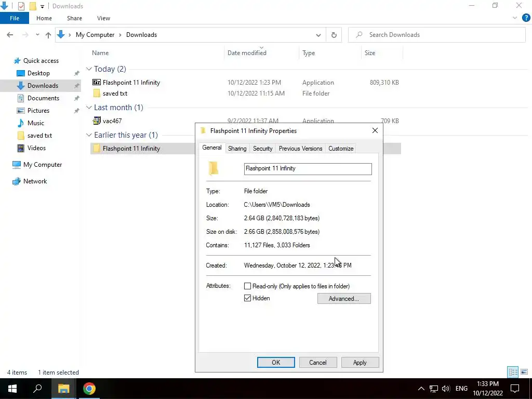The image size is (532, 399).
Task: Toggle the Read-only attribute checkbox
Action: click(248, 286)
